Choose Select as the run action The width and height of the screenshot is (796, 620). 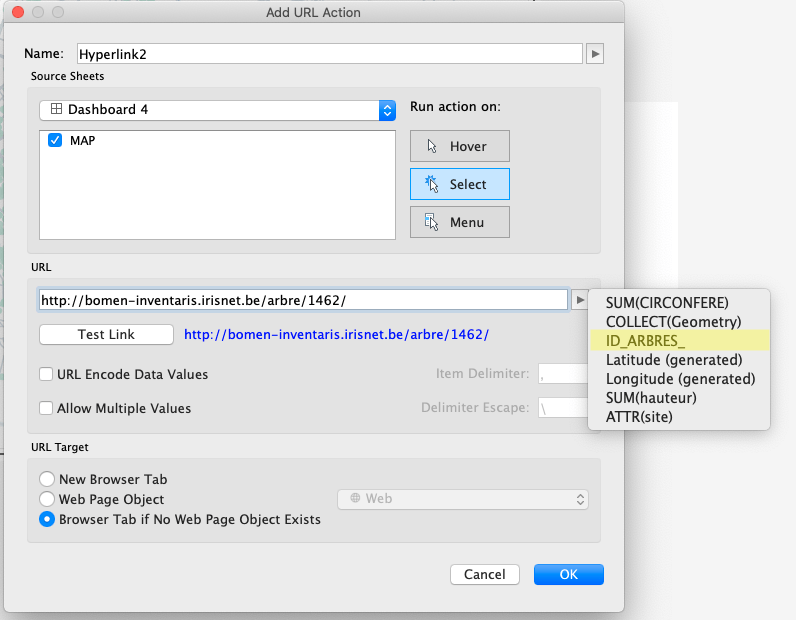459,184
